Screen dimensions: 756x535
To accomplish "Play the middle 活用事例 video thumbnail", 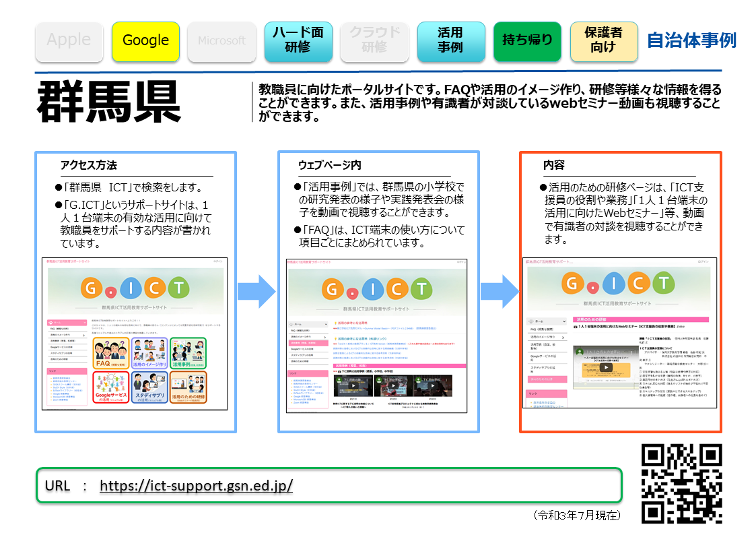I will coord(393,385).
